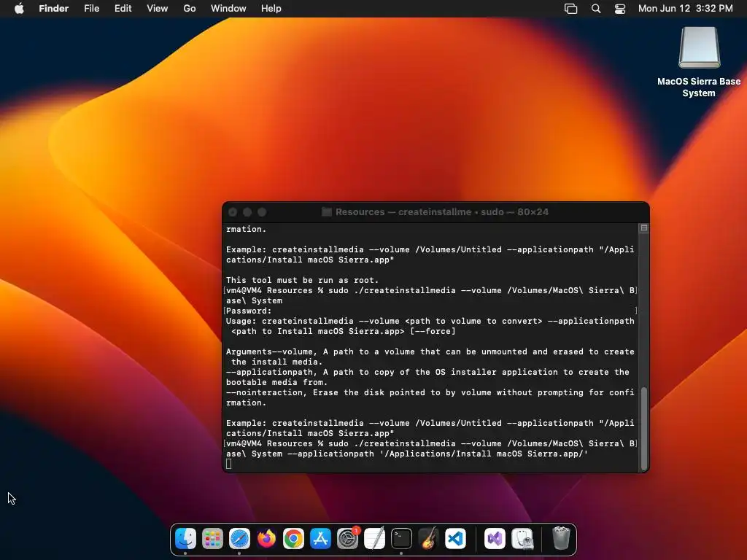Screen dimensions: 747x560
Task: Click the Stage Manager menu bar icon
Action: click(570, 9)
